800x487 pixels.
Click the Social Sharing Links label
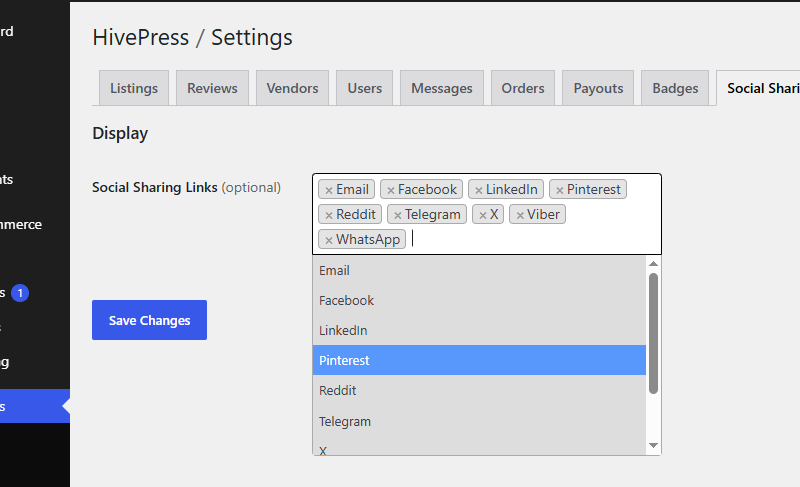click(155, 188)
